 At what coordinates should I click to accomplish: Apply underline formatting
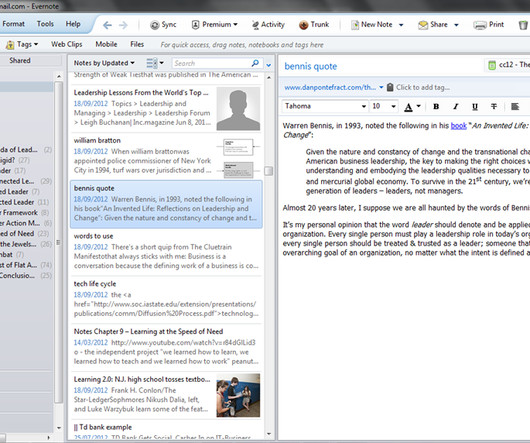pyautogui.click(x=475, y=106)
